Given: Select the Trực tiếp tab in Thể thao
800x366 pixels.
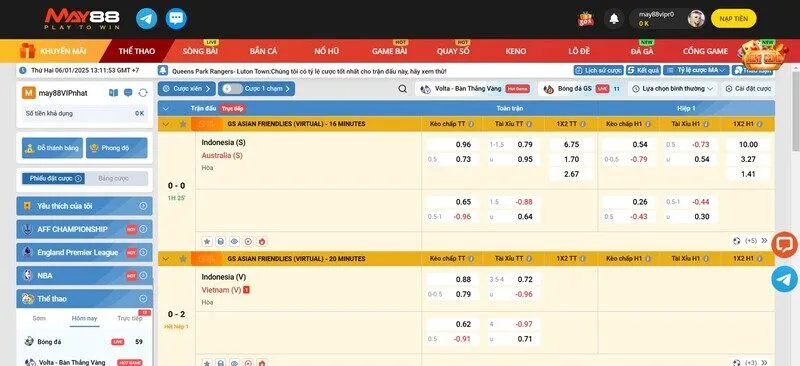Looking at the screenshot, I should point(130,318).
